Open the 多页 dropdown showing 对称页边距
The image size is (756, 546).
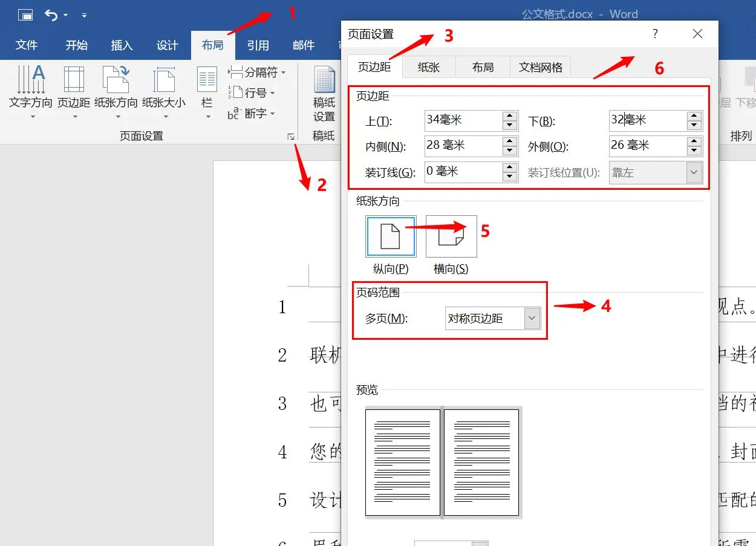[532, 318]
